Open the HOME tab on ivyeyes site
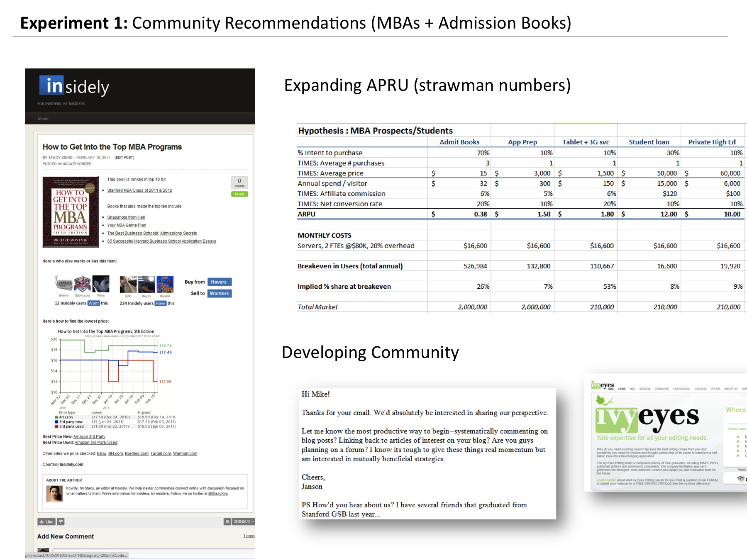This screenshot has height=560, width=747. [622, 389]
